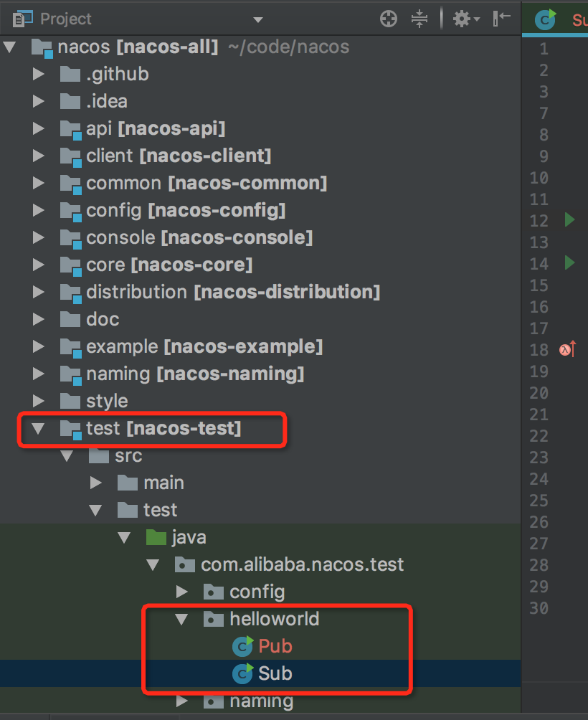The image size is (588, 720).
Task: Expand the distribution module arrow
Action: point(39,292)
